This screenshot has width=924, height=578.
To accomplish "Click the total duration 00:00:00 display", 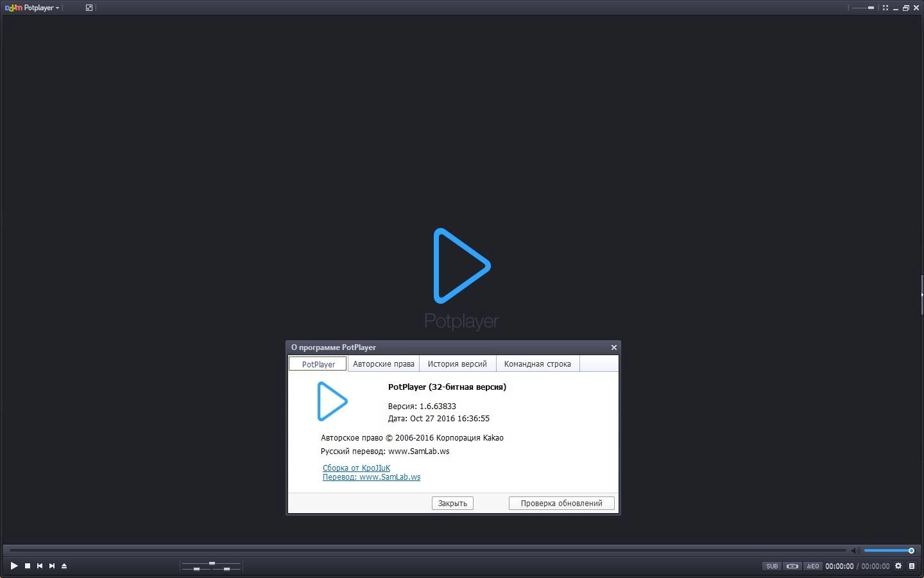I will 875,566.
